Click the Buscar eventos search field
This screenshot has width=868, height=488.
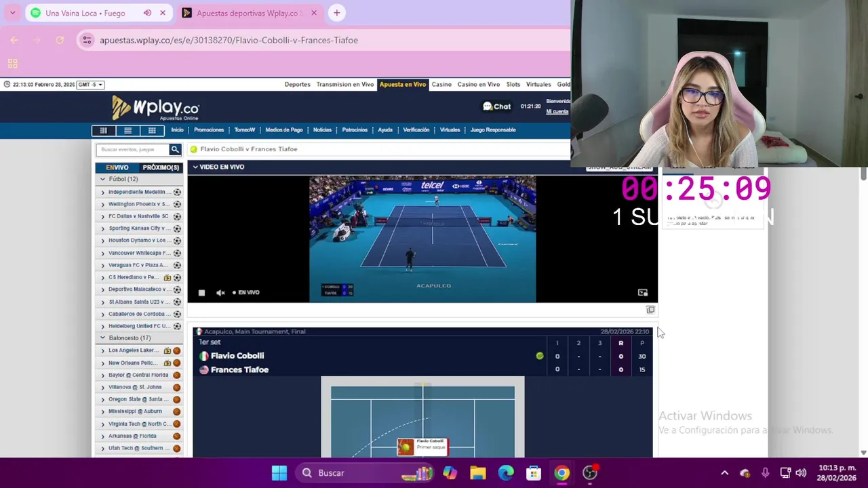(132, 149)
